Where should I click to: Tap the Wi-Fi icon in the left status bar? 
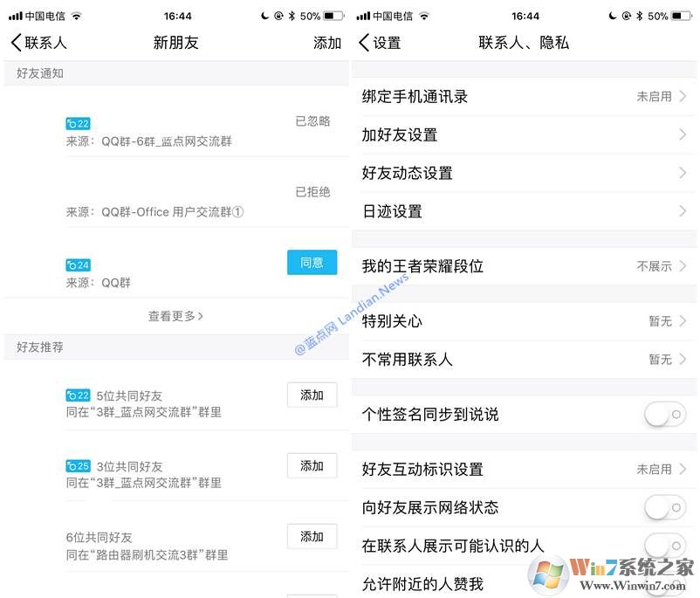click(77, 16)
